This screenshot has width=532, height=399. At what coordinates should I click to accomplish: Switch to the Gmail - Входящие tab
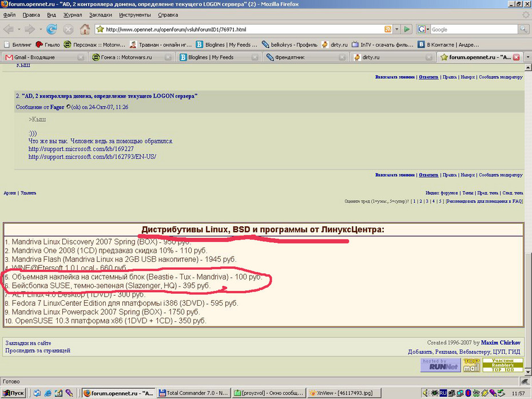(x=44, y=57)
